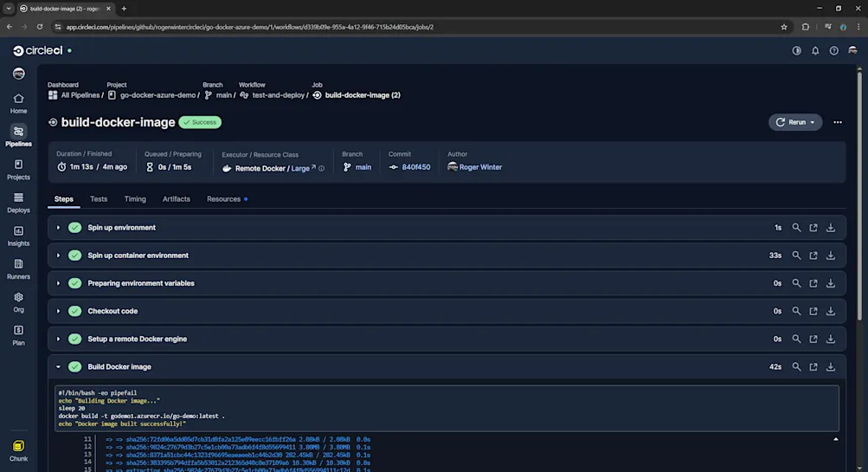The image size is (868, 472).
Task: Open test-and-deploy workflow breadcrumb
Action: (273, 95)
